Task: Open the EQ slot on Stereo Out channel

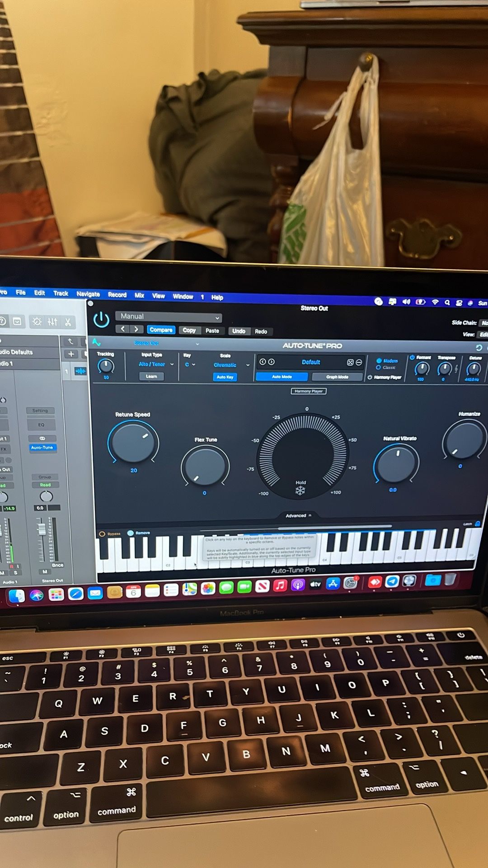Action: click(41, 425)
